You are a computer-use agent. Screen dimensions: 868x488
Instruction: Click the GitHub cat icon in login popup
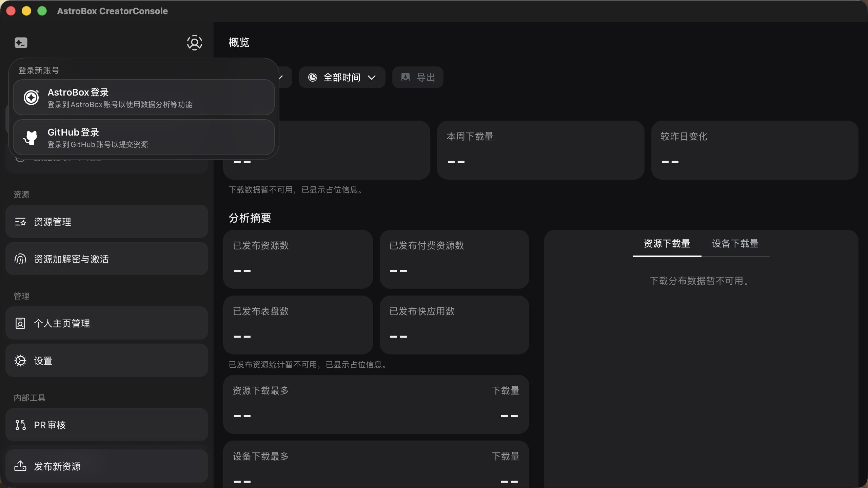(31, 138)
